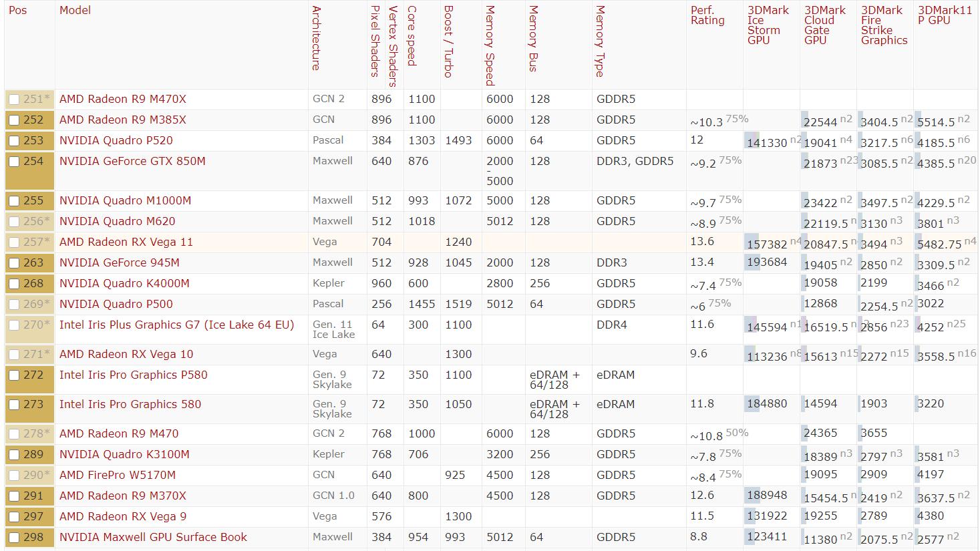Sort by the Boost / Turbo header

pyautogui.click(x=448, y=41)
